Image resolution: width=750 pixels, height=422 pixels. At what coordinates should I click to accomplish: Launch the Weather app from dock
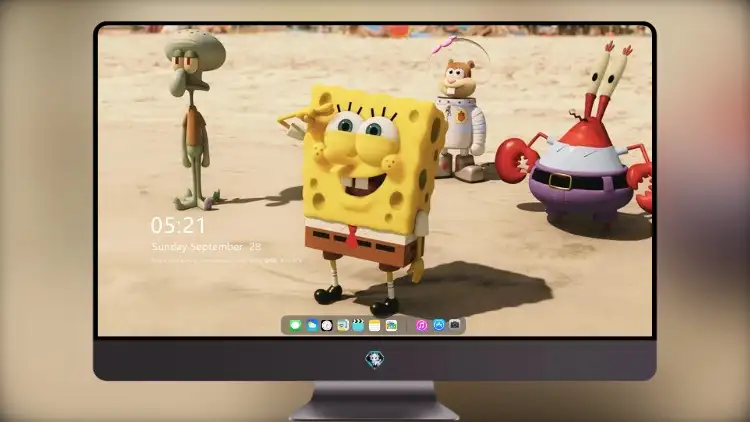point(312,325)
